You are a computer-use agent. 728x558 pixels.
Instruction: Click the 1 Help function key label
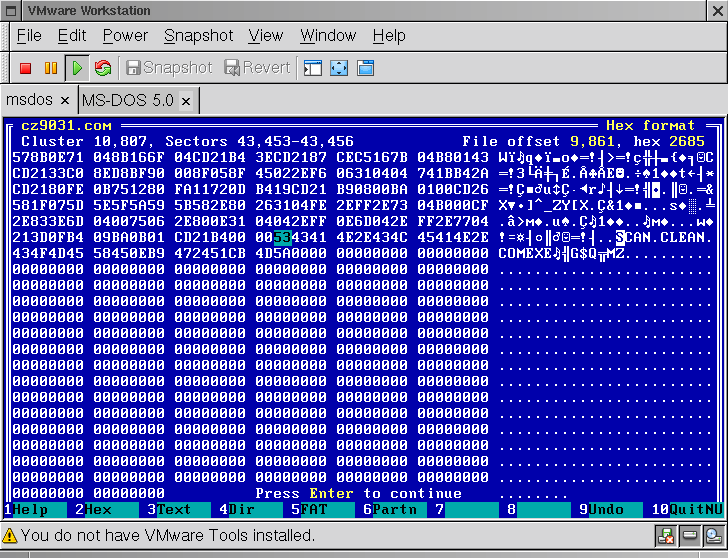(34, 510)
